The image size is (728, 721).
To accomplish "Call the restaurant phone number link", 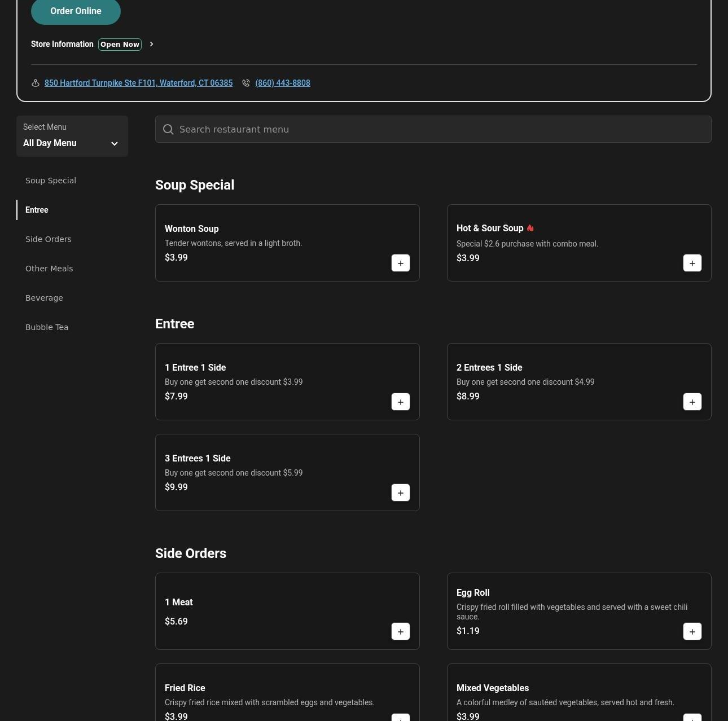I will click(x=283, y=83).
